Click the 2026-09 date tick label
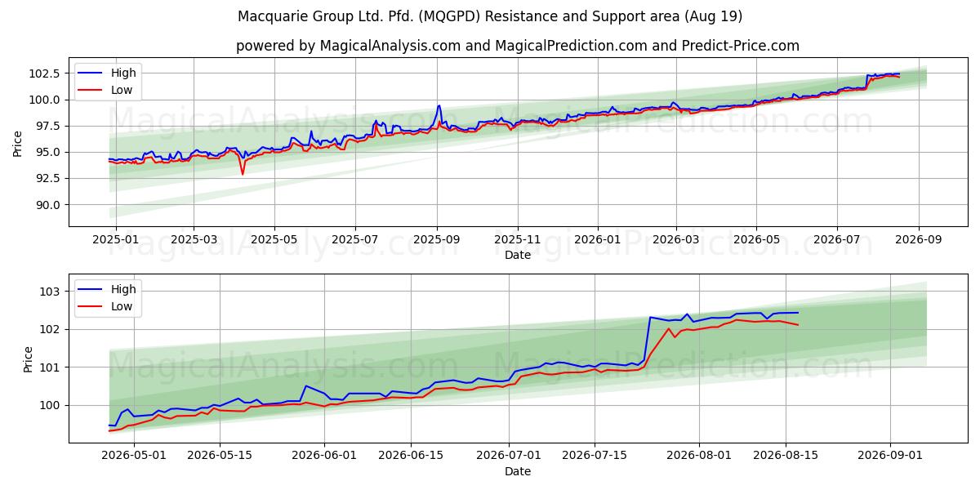The image size is (980, 490). click(x=918, y=239)
